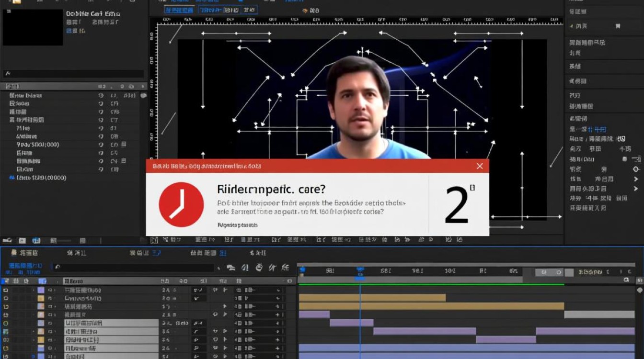Image resolution: width=644 pixels, height=359 pixels.
Task: Click the red clock icon in the dialog
Action: [181, 204]
